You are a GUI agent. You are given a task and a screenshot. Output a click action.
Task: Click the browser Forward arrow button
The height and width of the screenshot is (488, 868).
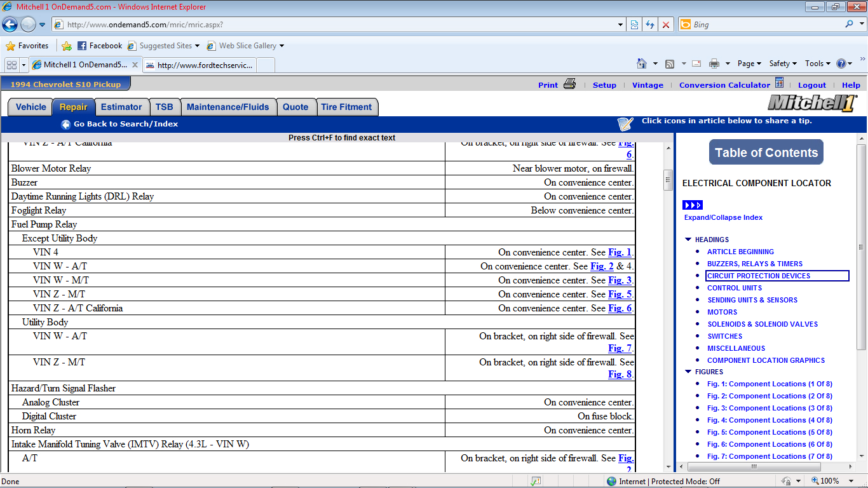coord(28,25)
